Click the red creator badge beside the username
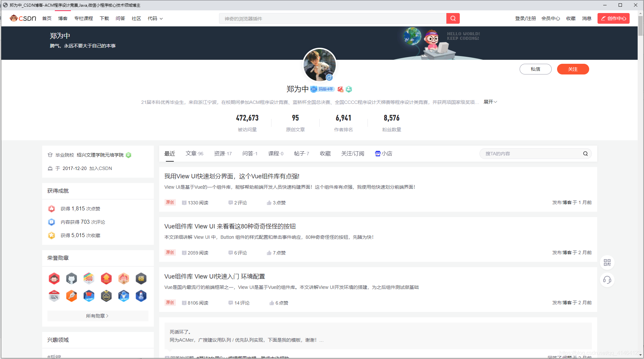The height and width of the screenshot is (359, 644). tap(340, 89)
